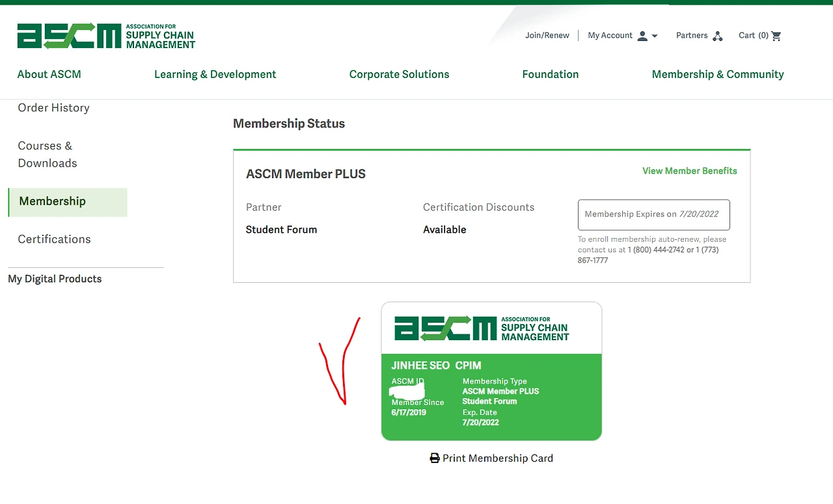Click the Join/Renew link
Image resolution: width=833 pixels, height=504 pixels.
click(x=547, y=36)
